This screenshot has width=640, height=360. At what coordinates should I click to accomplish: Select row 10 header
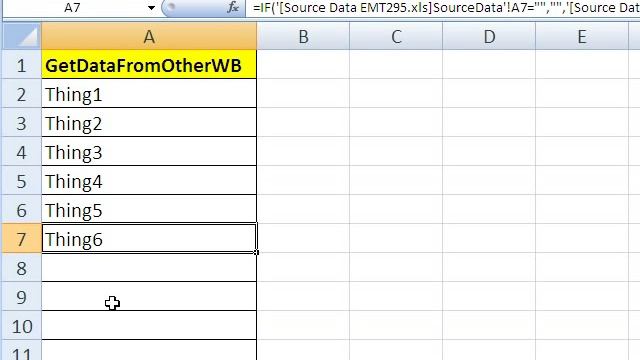(22, 326)
